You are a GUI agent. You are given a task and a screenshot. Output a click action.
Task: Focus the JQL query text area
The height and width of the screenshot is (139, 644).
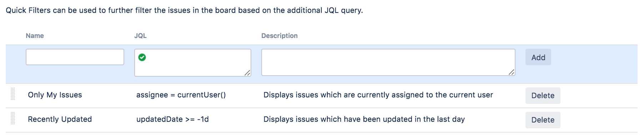193,63
